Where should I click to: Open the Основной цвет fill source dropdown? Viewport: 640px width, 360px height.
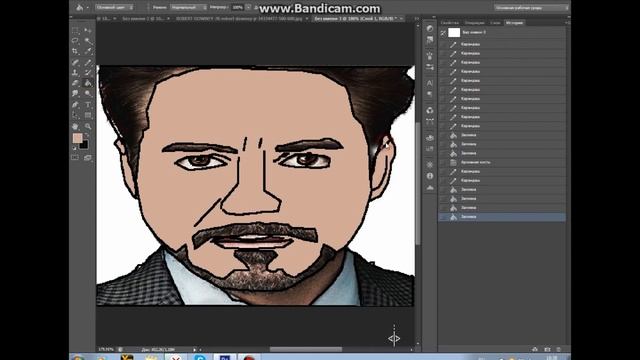115,7
